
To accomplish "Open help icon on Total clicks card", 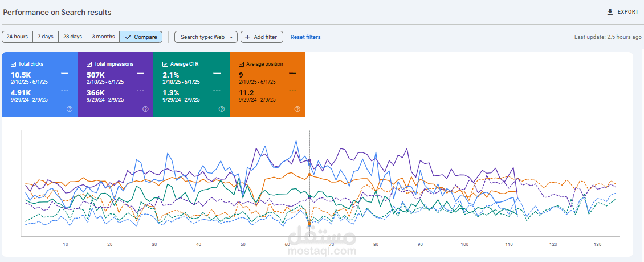I will [70, 109].
